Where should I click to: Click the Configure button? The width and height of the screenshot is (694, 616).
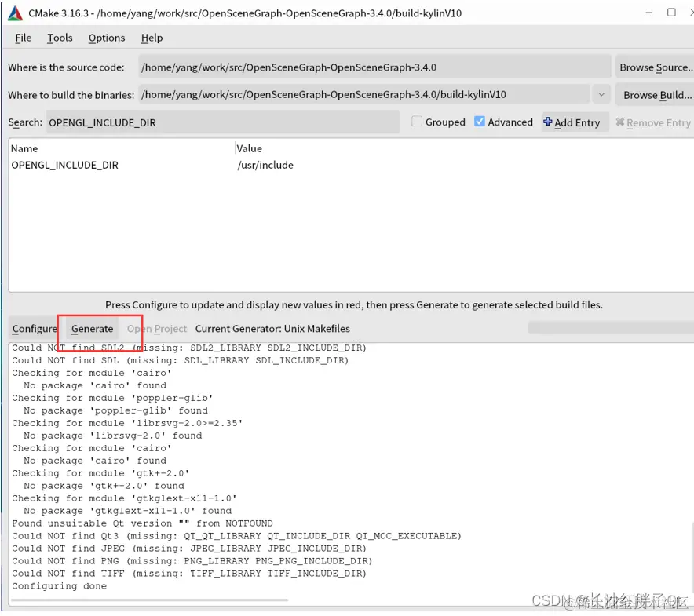click(x=35, y=329)
